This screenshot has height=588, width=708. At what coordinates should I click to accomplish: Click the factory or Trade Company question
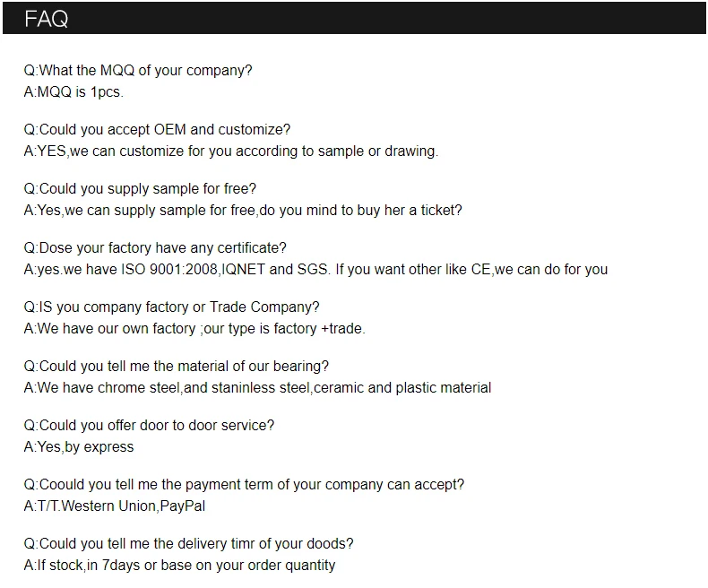pyautogui.click(x=171, y=307)
